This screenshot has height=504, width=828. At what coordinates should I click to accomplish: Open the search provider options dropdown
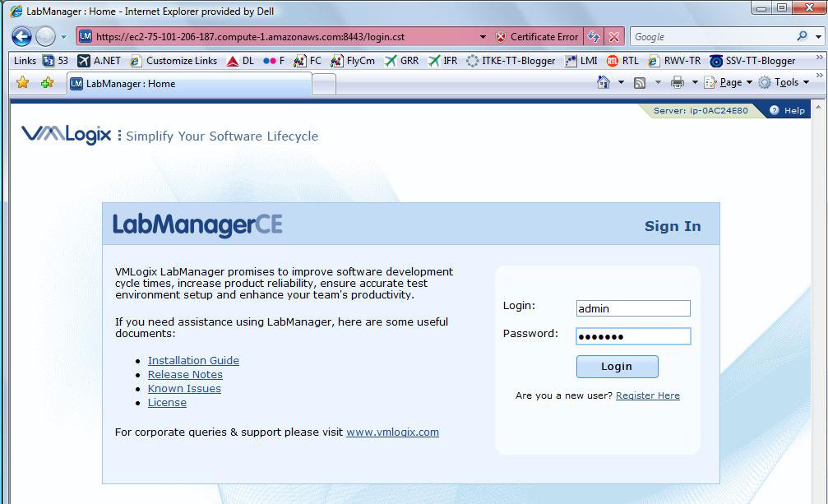coord(818,37)
